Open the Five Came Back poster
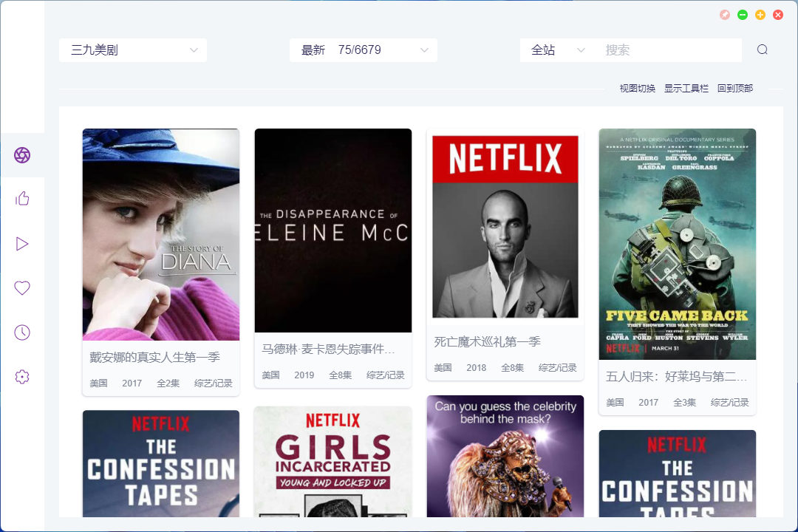 click(678, 244)
